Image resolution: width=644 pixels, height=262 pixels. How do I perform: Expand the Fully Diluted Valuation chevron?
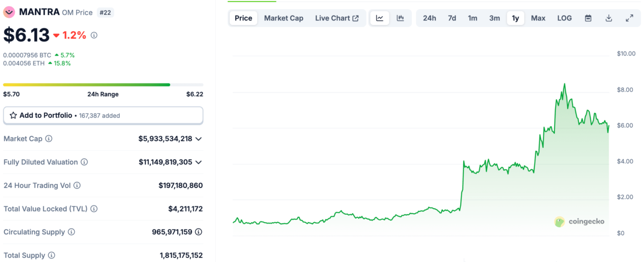pyautogui.click(x=197, y=162)
